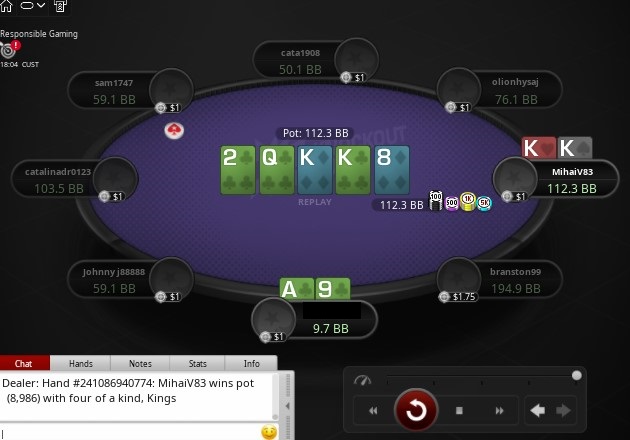The image size is (630, 440).
Task: Select the Stats tab
Action: click(197, 363)
